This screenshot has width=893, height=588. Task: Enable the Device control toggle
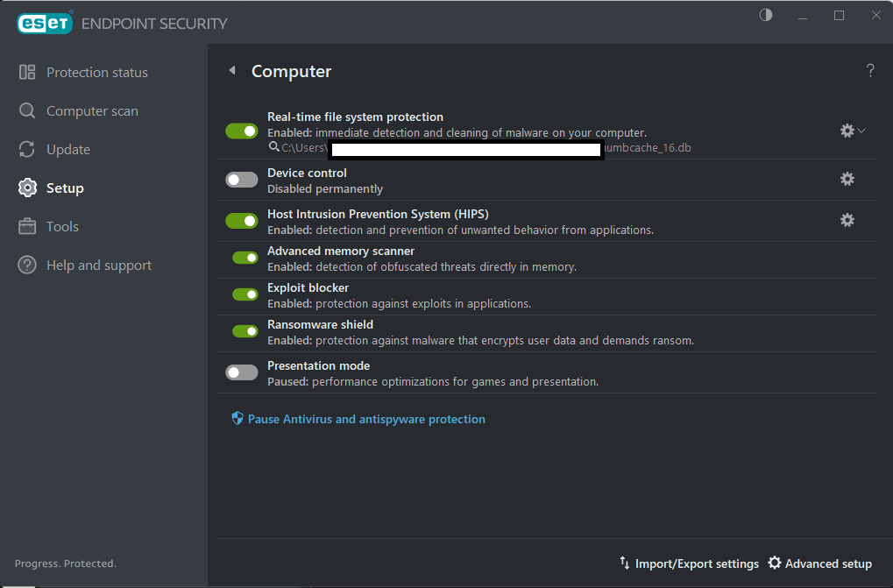[242, 180]
